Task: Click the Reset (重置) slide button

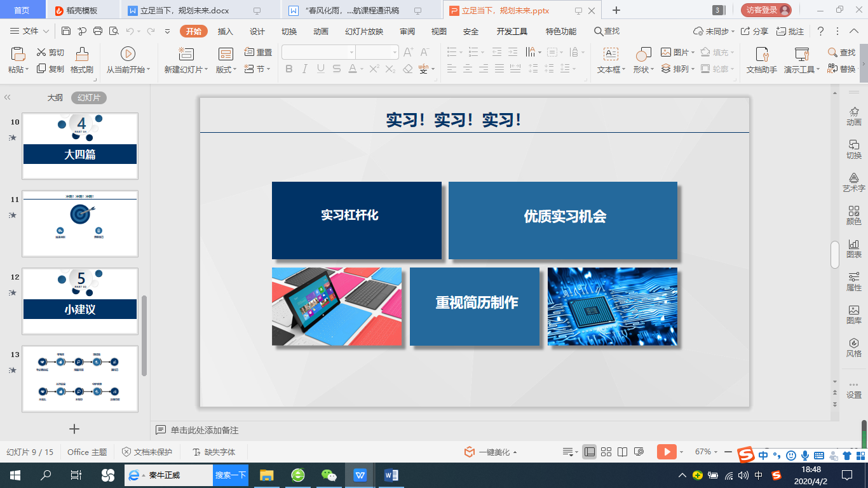Action: [x=258, y=53]
